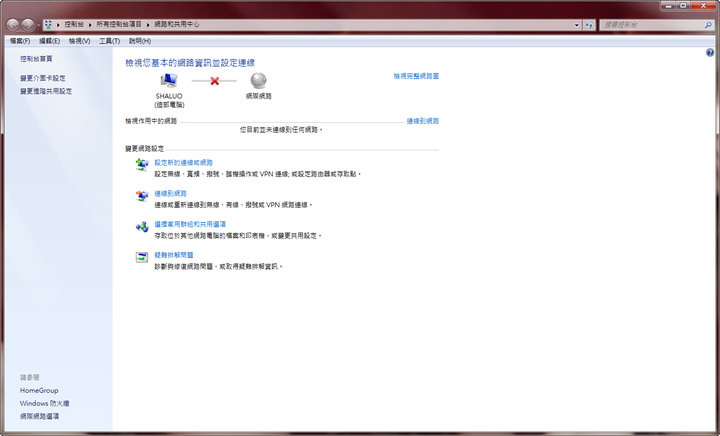Image resolution: width=720 pixels, height=436 pixels.
Task: Open Windows 防火牆 link
Action: point(44,403)
